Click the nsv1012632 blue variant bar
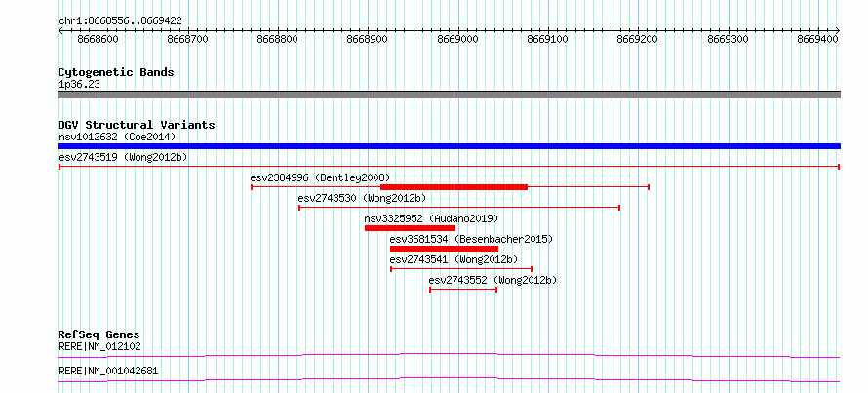Screen dimensions: 868x393 pyautogui.click(x=449, y=146)
